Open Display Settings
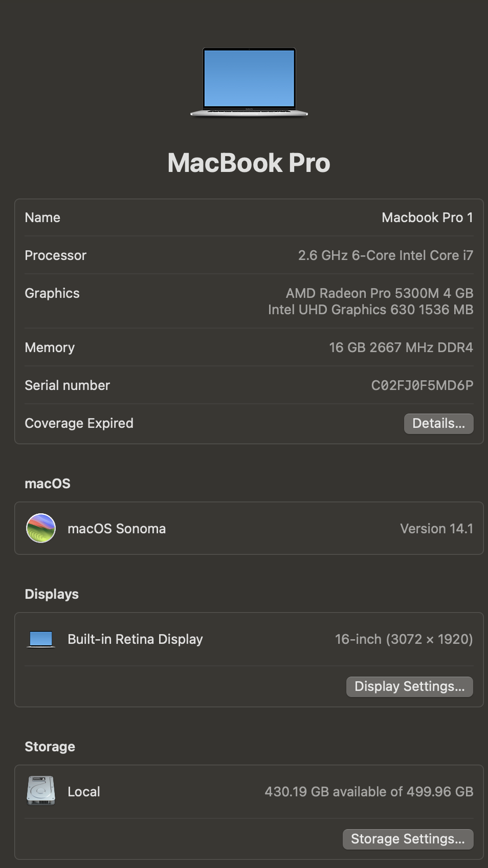488x868 pixels. point(409,686)
